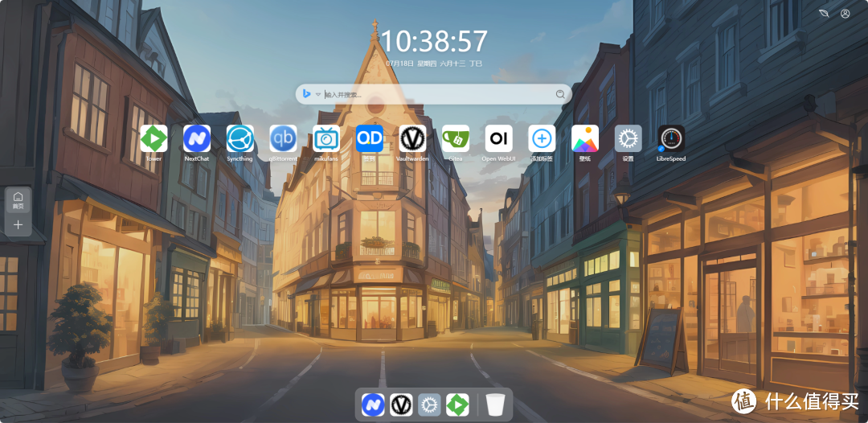Open the user account icon top right
Viewport: 868px width, 423px height.
(x=845, y=14)
